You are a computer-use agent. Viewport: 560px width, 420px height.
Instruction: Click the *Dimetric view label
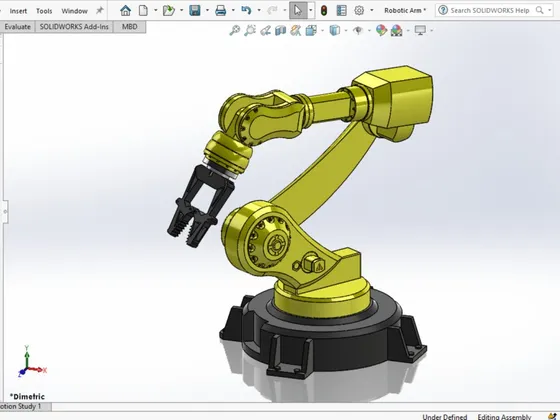[x=27, y=396]
